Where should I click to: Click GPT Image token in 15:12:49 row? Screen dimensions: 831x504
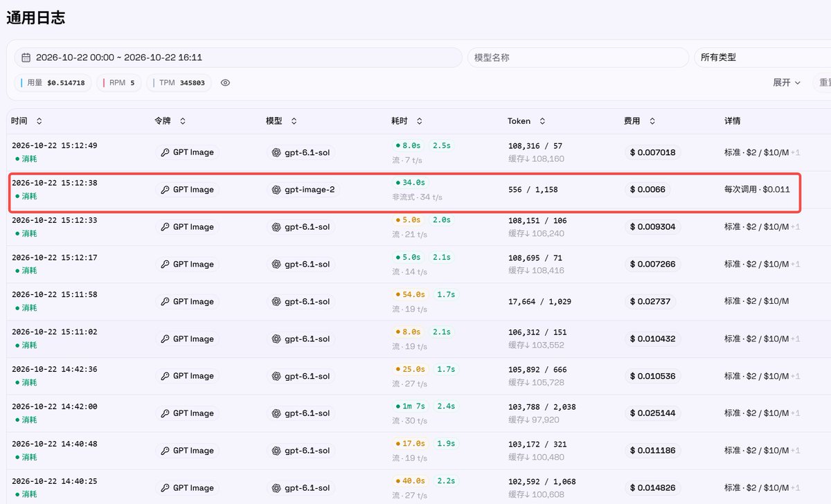click(x=187, y=152)
